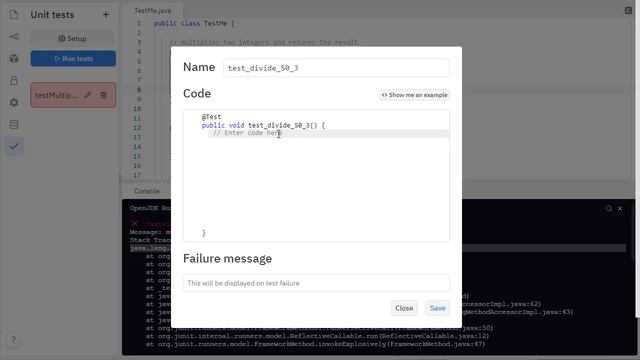The width and height of the screenshot is (640, 360).
Task: Click the Setup button
Action: tap(73, 38)
